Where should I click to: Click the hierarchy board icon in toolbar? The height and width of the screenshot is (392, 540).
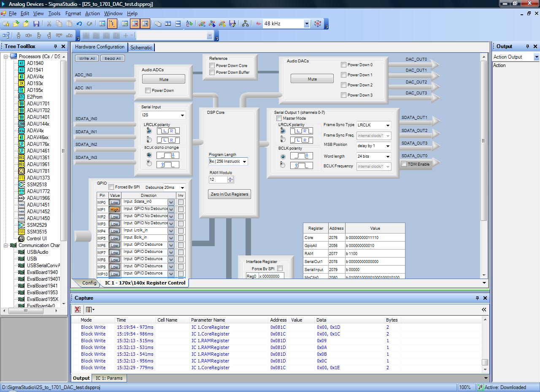pyautogui.click(x=246, y=24)
